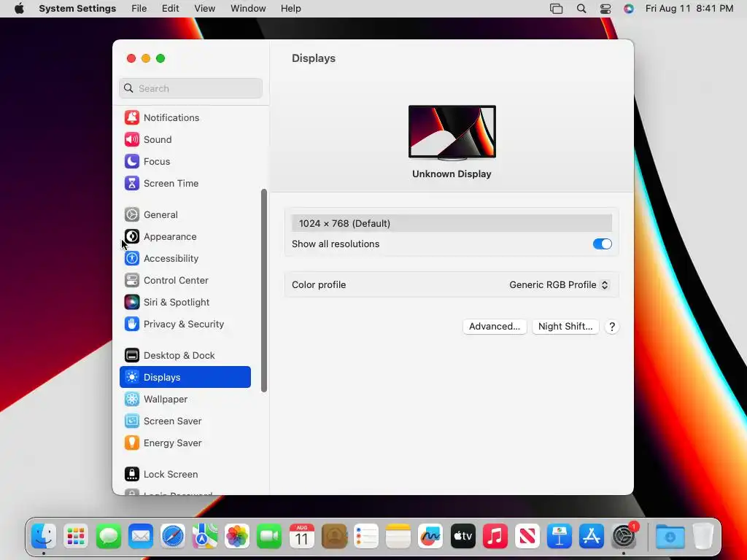This screenshot has height=560, width=747.
Task: Open Maps from the Dock
Action: pos(205,537)
